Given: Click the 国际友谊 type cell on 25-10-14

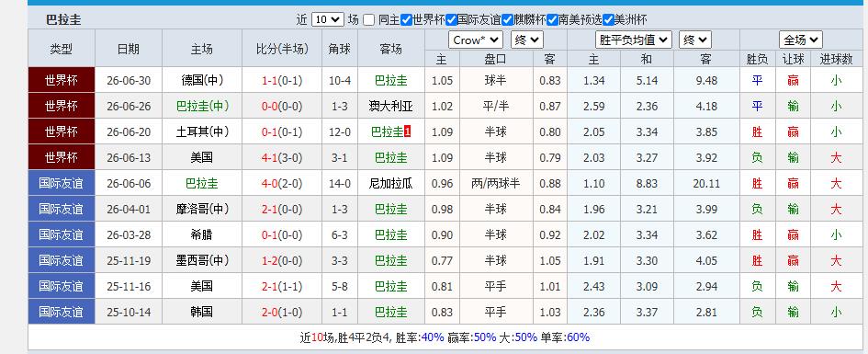Looking at the screenshot, I should [x=62, y=312].
